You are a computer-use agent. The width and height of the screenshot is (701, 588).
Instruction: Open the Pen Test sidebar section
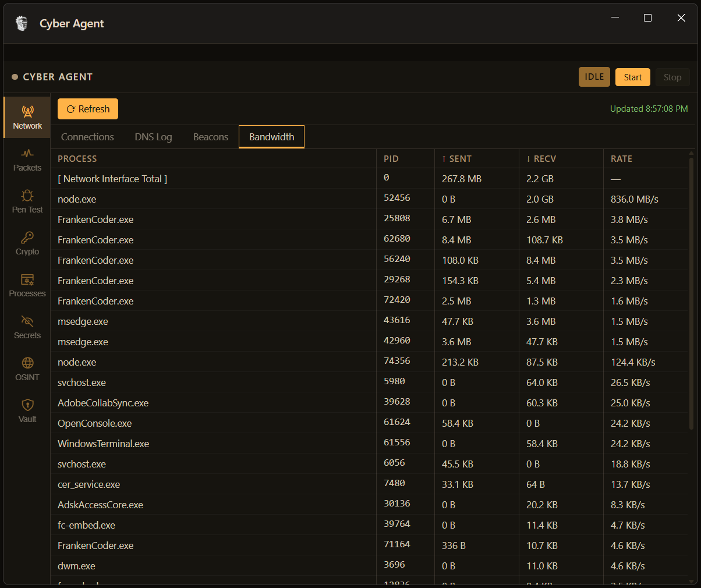(x=27, y=201)
